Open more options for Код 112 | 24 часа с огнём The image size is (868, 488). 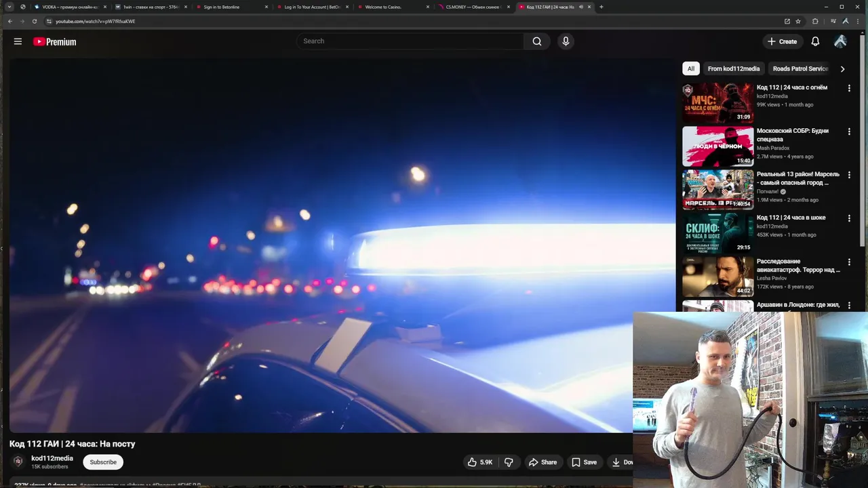(849, 88)
